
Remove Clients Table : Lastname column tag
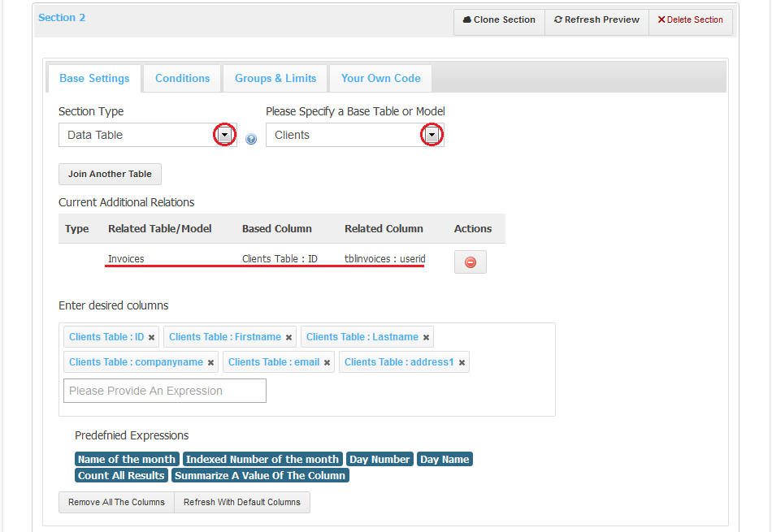click(427, 338)
